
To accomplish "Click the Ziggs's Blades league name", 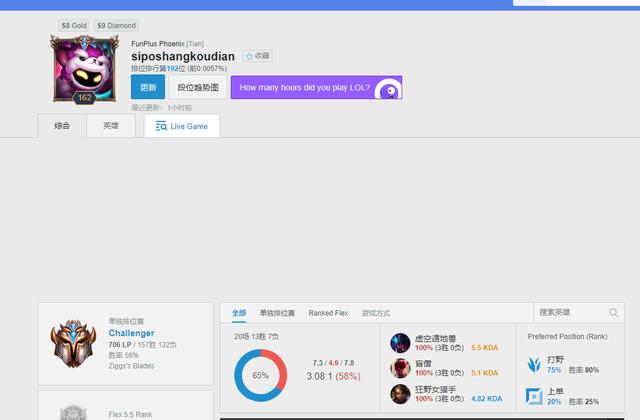I will 131,366.
